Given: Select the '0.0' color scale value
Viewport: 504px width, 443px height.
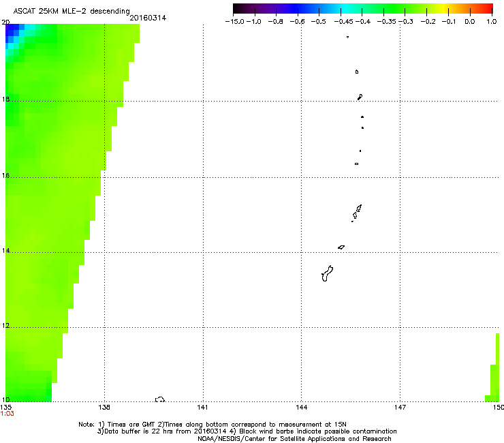Looking at the screenshot, I should coord(470,22).
